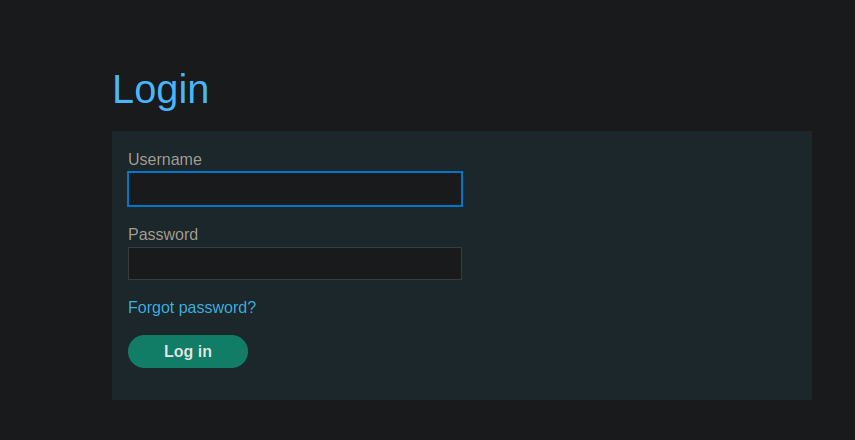
Task: Start password recovery via Forgot password?
Action: tap(192, 308)
